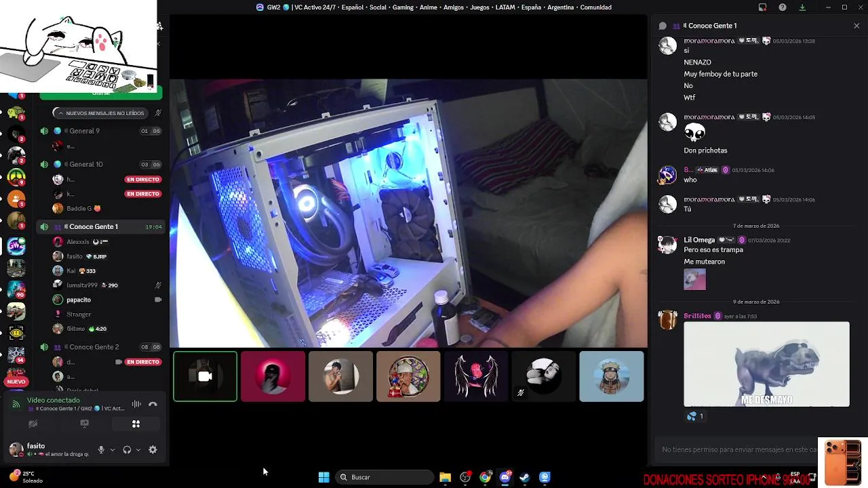868x488 pixels.
Task: Click the video camera icon beside papacito
Action: [158, 300]
